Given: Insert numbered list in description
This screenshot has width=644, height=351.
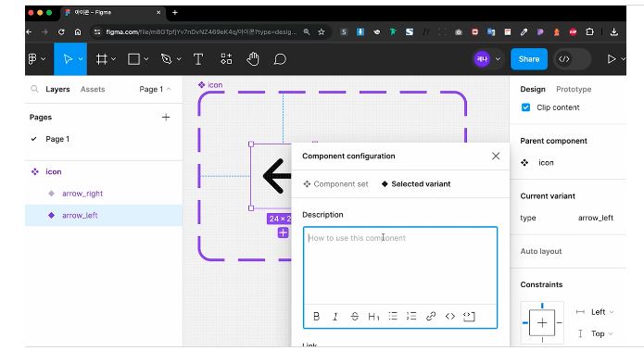Looking at the screenshot, I should 411,316.
